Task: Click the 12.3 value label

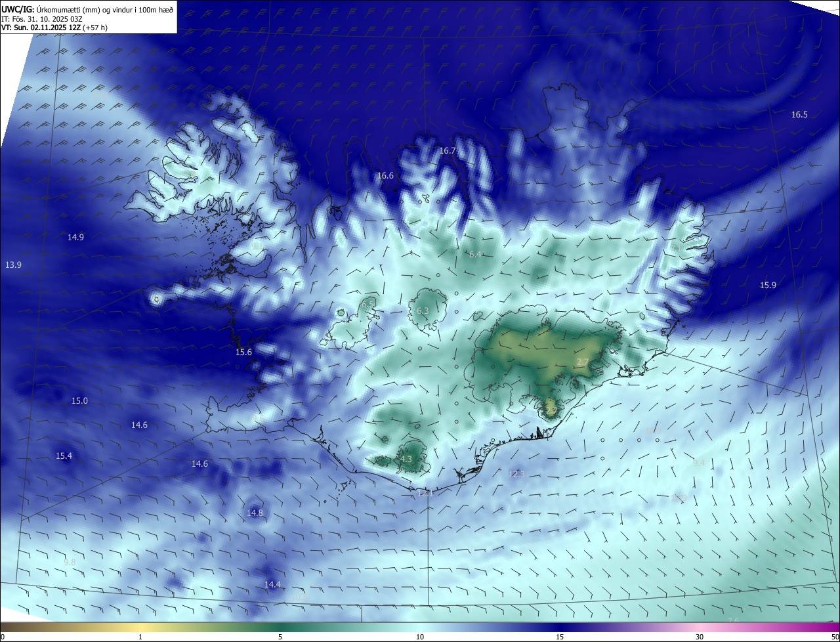Action: tap(517, 474)
